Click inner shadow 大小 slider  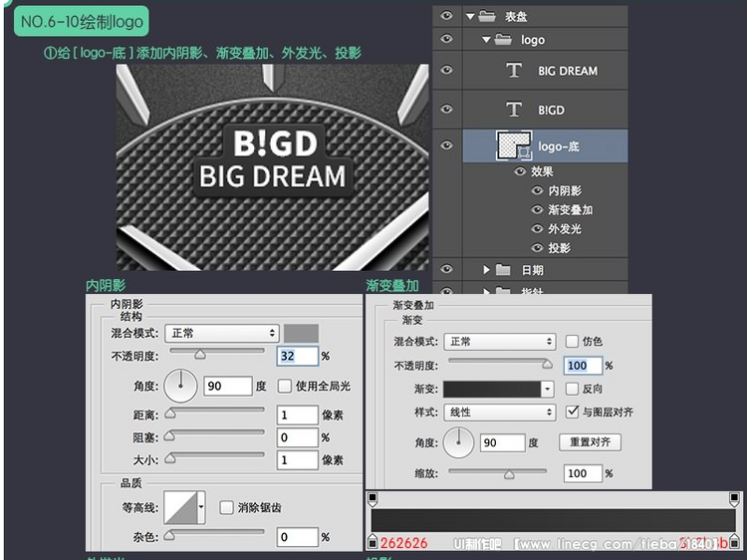pyautogui.click(x=217, y=457)
